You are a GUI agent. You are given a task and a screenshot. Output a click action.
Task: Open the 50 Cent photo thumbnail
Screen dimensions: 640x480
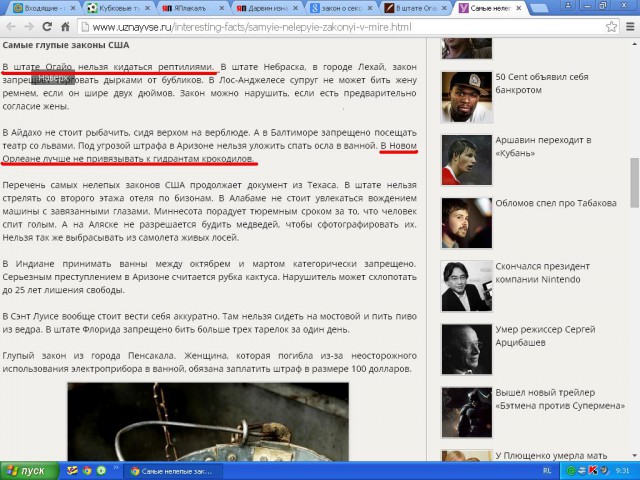pyautogui.click(x=467, y=97)
